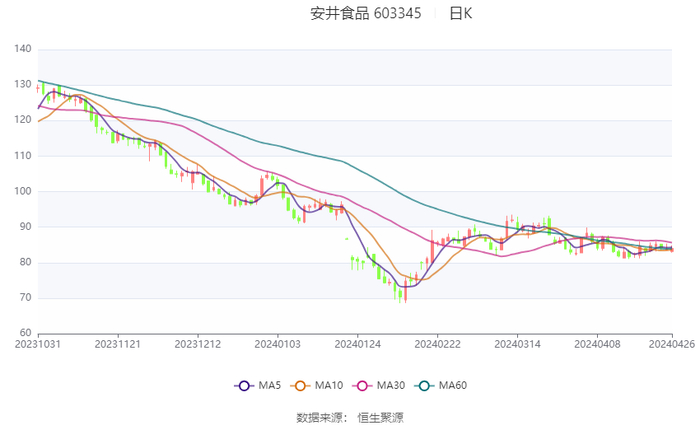Jump to the 20240103 date label

(277, 345)
